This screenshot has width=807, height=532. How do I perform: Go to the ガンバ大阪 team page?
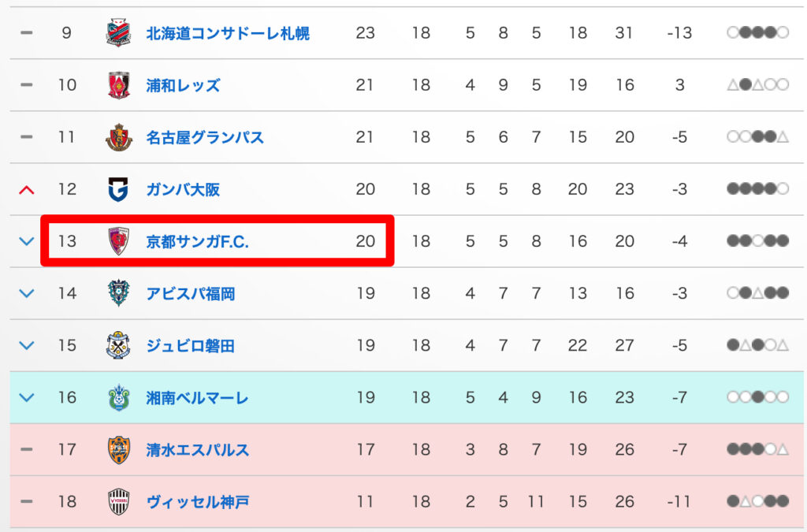pos(183,189)
